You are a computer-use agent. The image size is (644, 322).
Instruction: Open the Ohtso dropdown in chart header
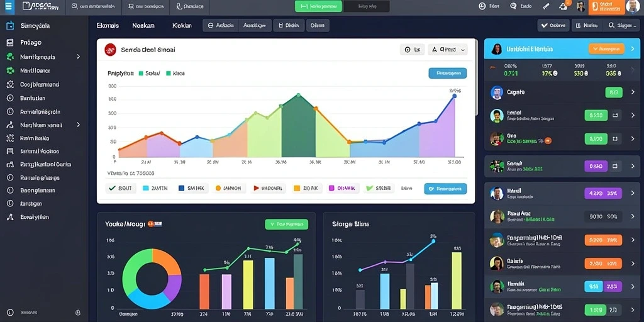[x=448, y=50]
